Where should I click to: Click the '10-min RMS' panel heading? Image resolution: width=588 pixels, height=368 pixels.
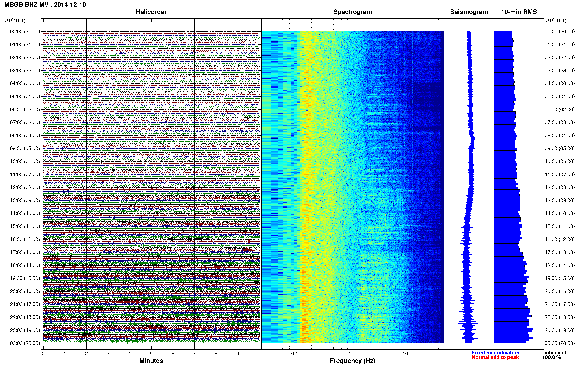[519, 12]
